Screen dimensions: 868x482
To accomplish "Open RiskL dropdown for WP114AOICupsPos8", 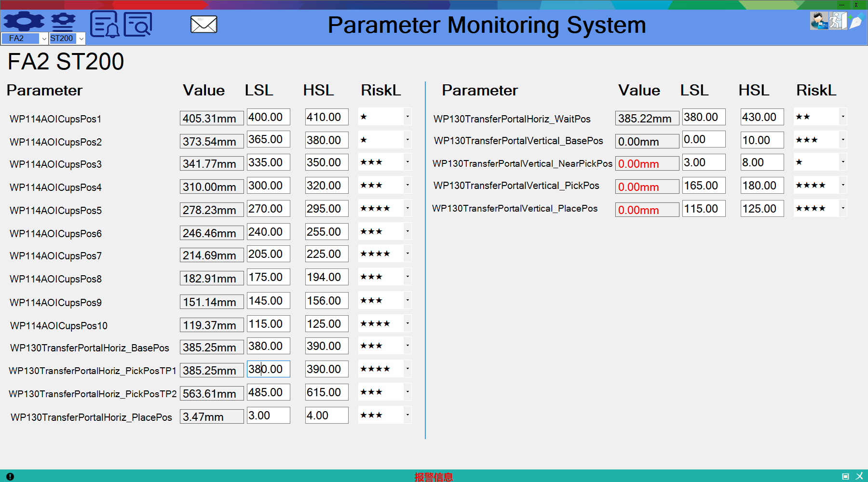I will 407,277.
